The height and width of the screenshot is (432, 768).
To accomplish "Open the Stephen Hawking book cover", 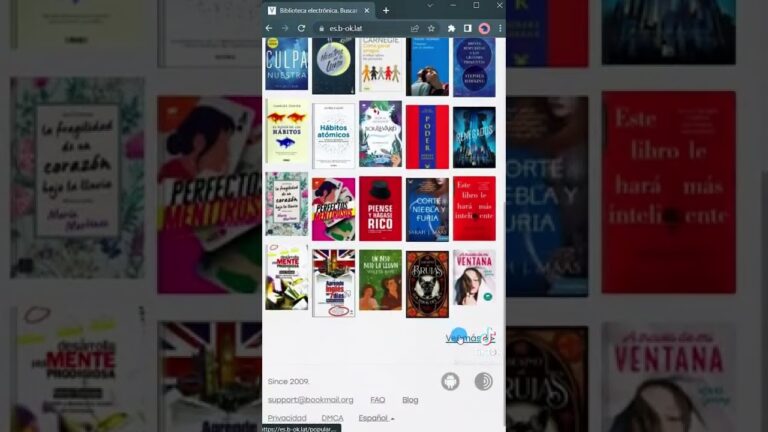I will click(x=474, y=67).
